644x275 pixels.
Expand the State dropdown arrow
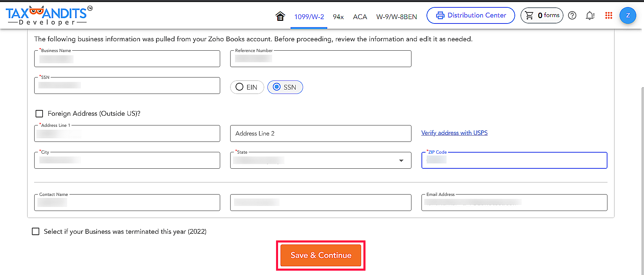click(401, 161)
